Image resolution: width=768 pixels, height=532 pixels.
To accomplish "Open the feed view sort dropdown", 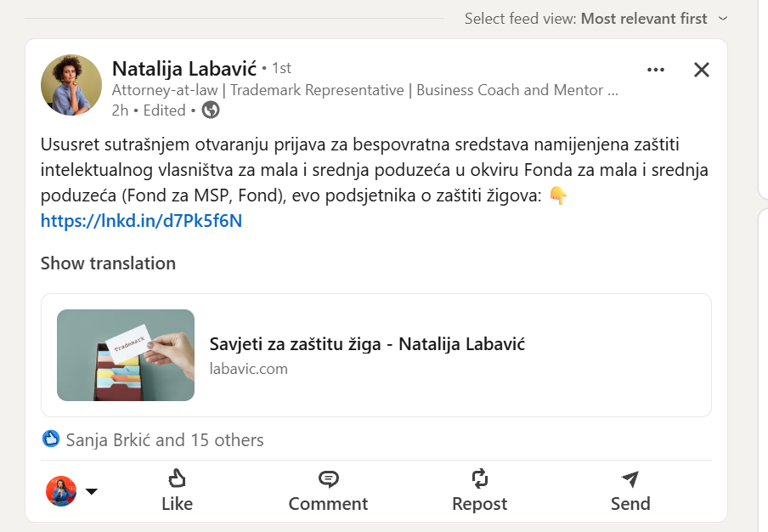I will (723, 19).
